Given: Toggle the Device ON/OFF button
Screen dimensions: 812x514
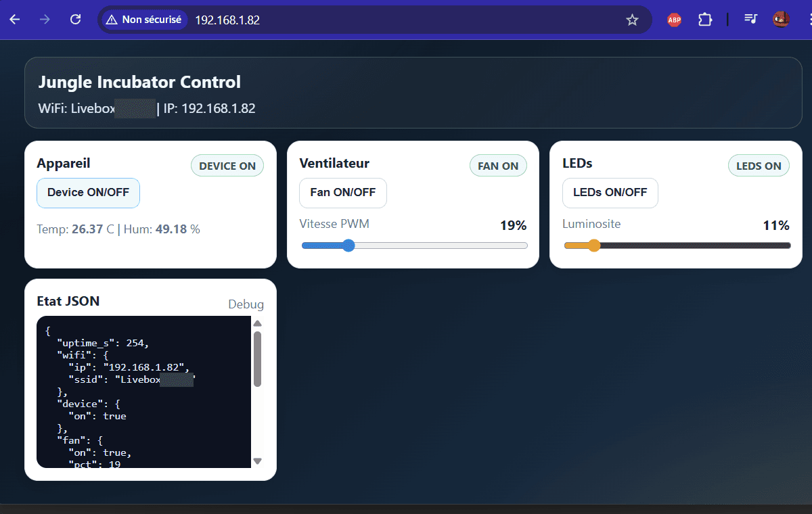Looking at the screenshot, I should tap(88, 193).
